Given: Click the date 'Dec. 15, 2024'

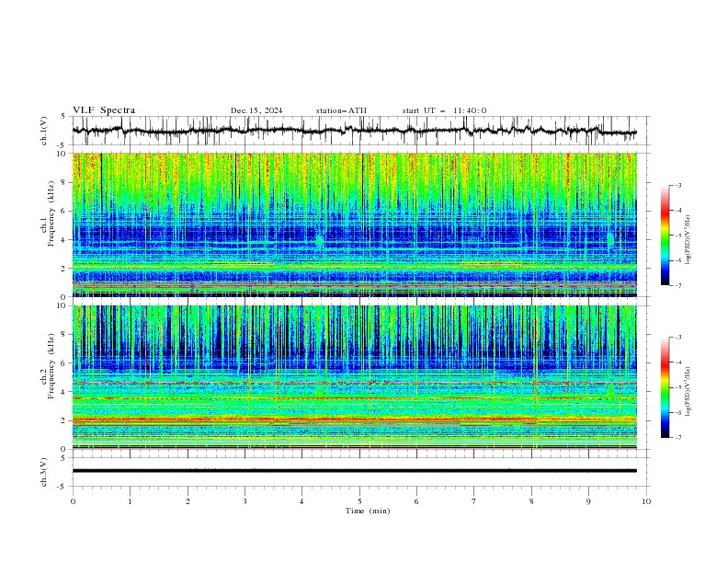Looking at the screenshot, I should click(256, 110).
